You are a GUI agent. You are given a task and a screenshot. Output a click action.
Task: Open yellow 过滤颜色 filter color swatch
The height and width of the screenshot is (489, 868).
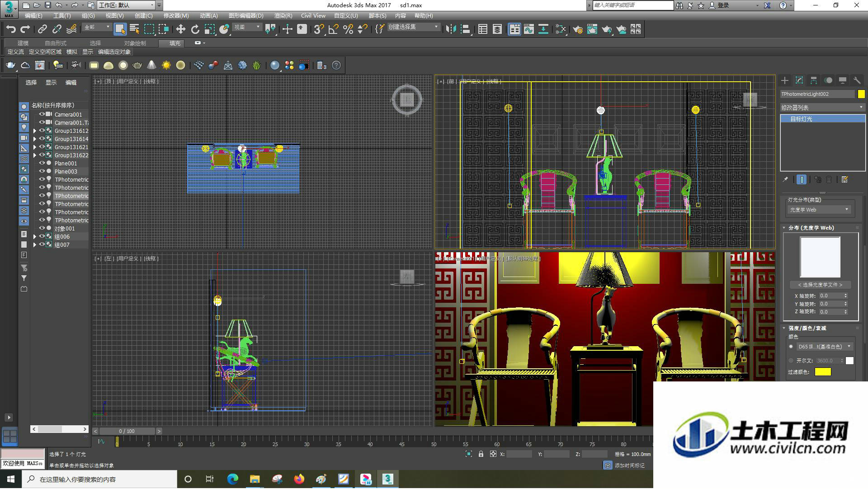pyautogui.click(x=823, y=372)
